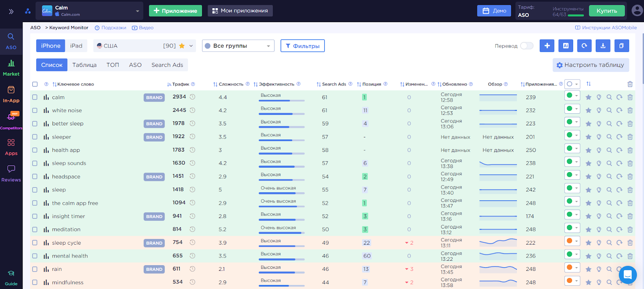Image resolution: width=644 pixels, height=289 pixels.
Task: Open the Все группы groups dropdown
Action: click(238, 46)
